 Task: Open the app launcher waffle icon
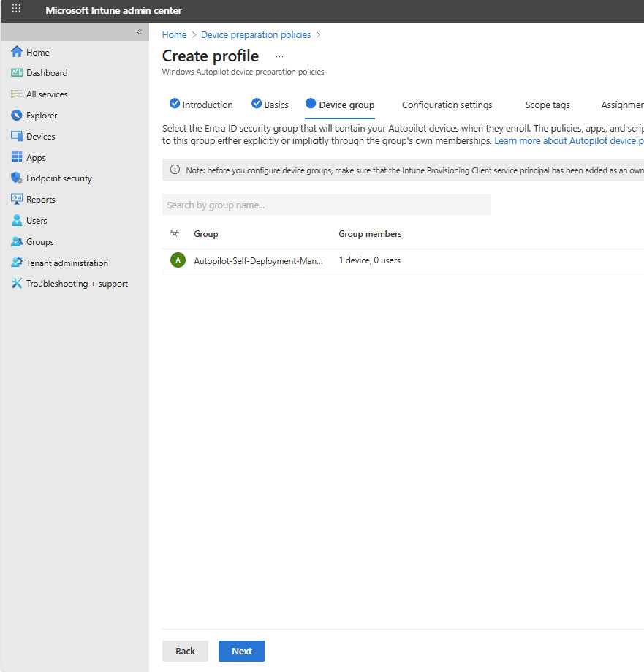(16, 10)
